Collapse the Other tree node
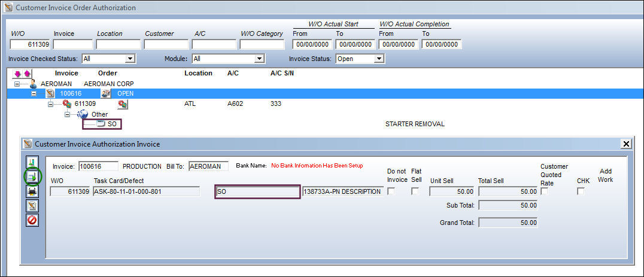The image size is (644, 277). (x=68, y=114)
